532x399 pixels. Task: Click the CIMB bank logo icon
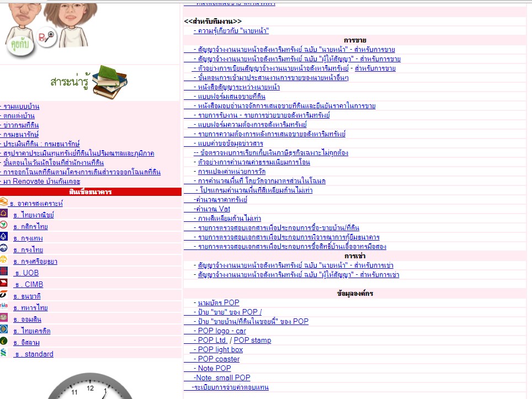point(4,284)
